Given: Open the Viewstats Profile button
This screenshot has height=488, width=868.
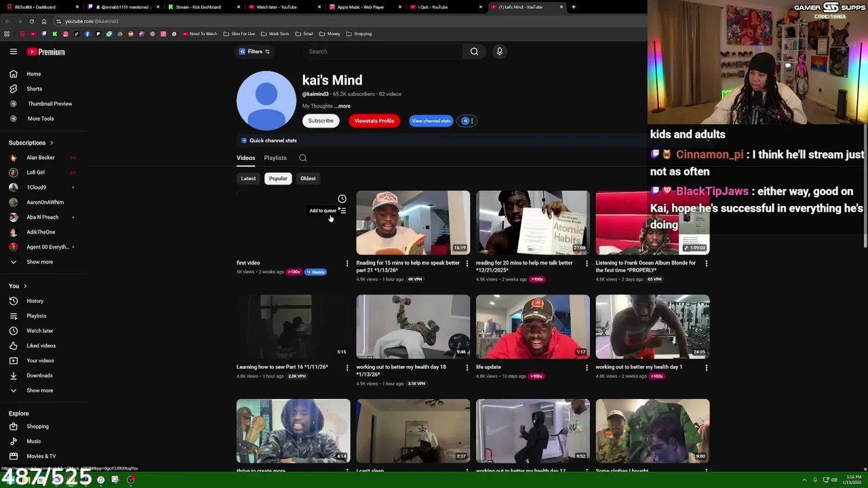Looking at the screenshot, I should 374,121.
